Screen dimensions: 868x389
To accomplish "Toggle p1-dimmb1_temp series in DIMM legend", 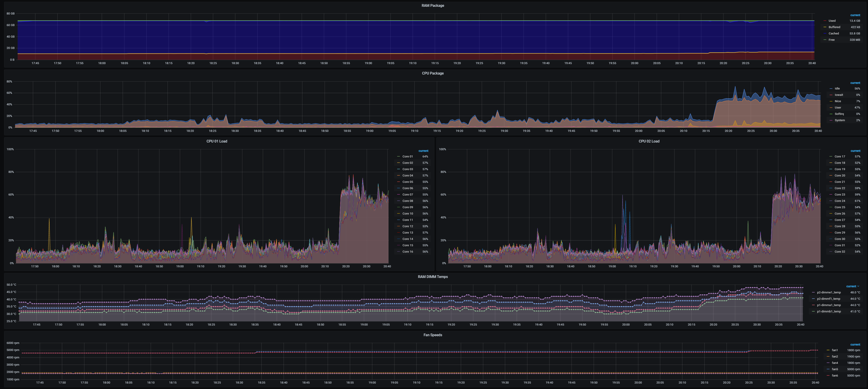I will (x=829, y=312).
